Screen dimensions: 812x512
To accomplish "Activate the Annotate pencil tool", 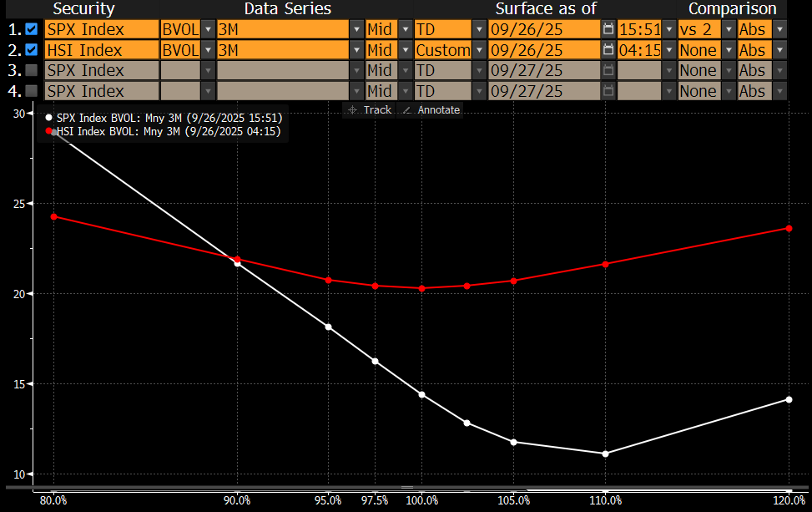I will click(x=431, y=110).
